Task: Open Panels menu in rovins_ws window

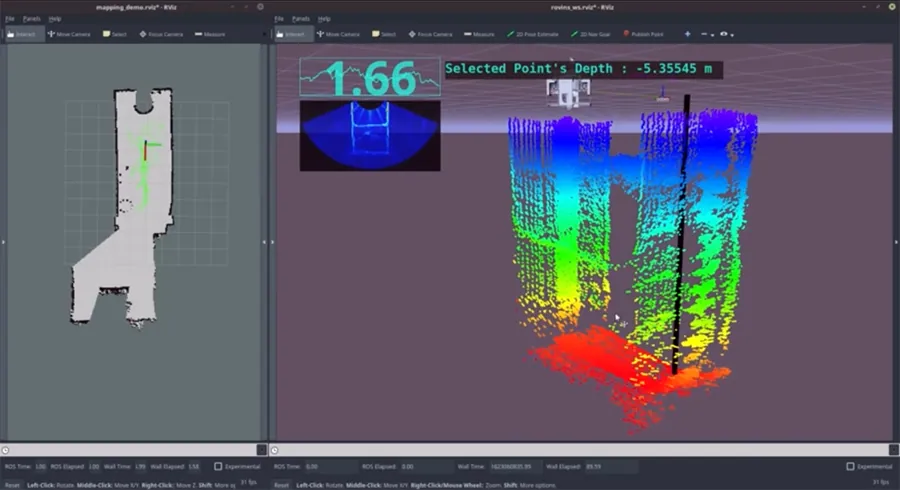Action: (301, 19)
